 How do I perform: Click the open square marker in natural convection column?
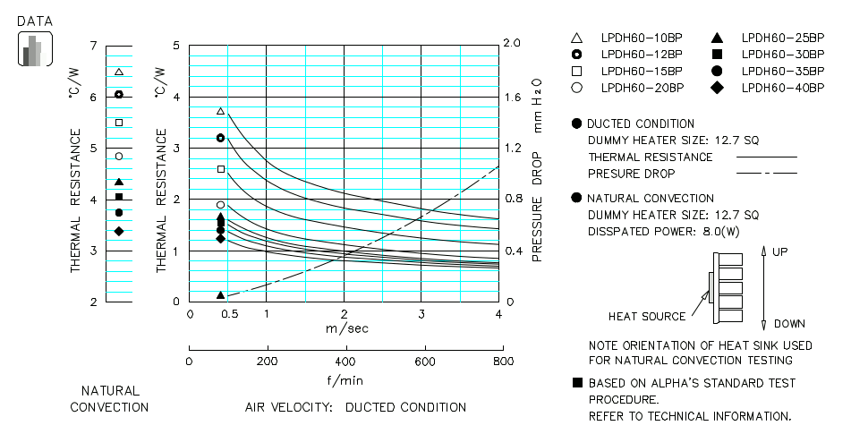(119, 123)
